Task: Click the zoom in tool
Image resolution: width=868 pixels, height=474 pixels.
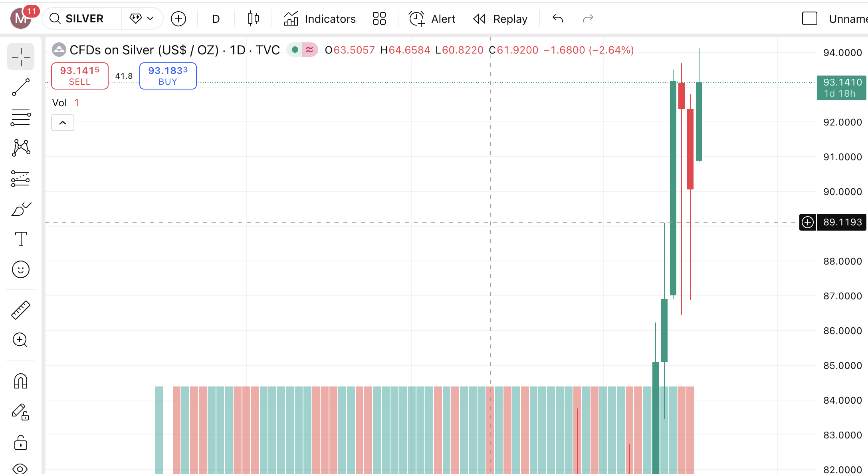Action: coord(21,340)
